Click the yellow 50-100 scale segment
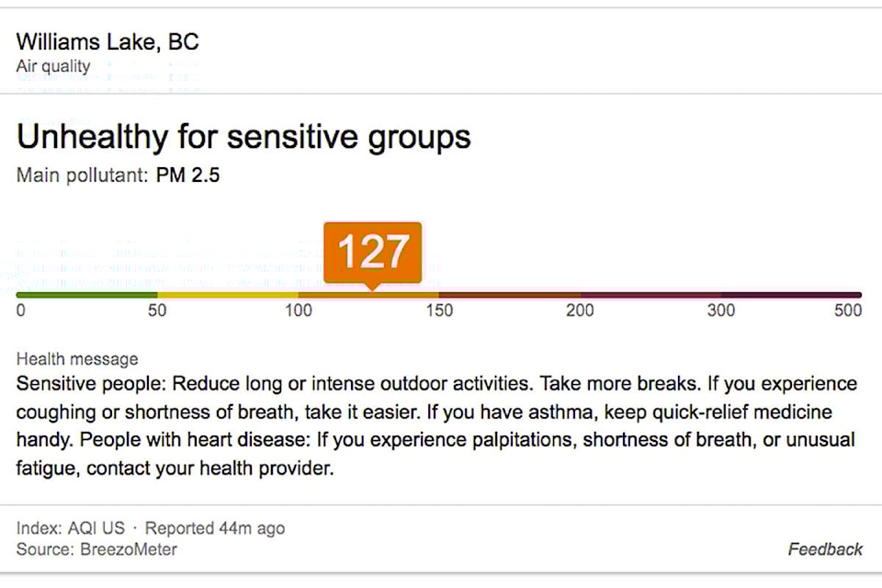Viewport: 882px width, 588px height. click(x=228, y=295)
